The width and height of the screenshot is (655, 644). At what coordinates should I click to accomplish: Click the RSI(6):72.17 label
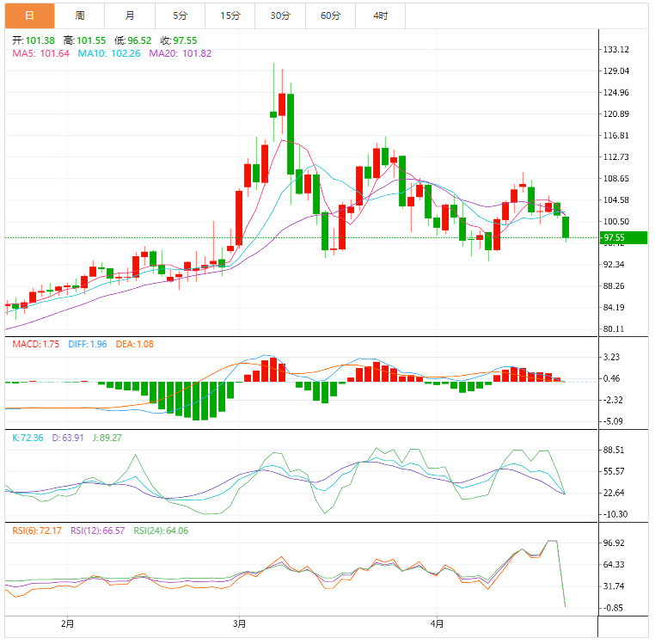coord(37,531)
